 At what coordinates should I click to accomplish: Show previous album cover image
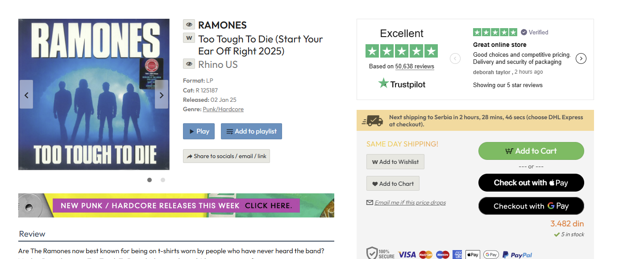click(x=26, y=95)
